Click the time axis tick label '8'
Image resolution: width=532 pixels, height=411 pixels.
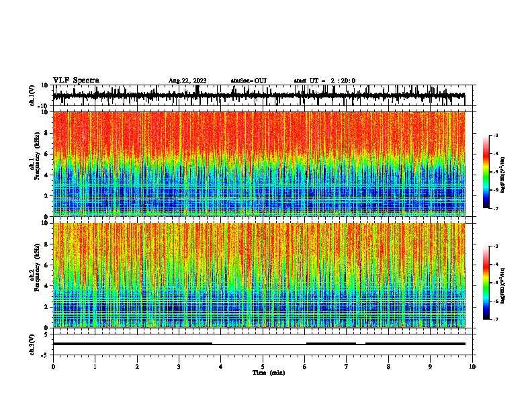click(x=388, y=367)
